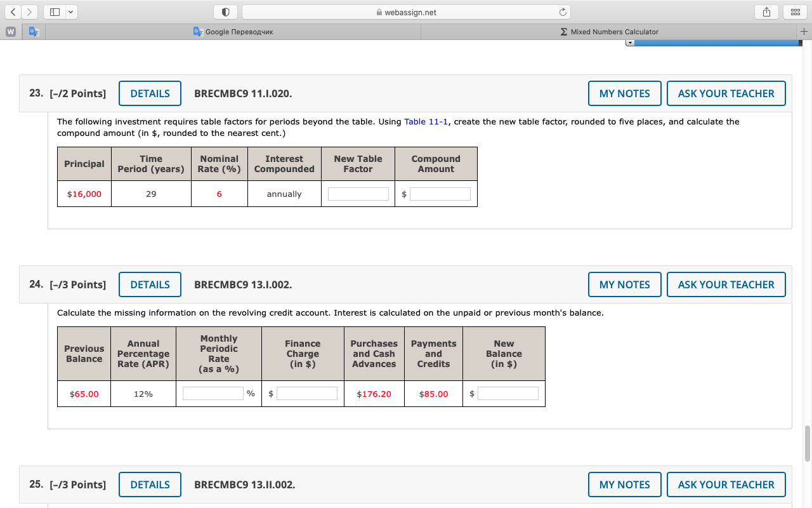Click the $16,000 principal value
The image size is (812, 508).
click(x=84, y=194)
